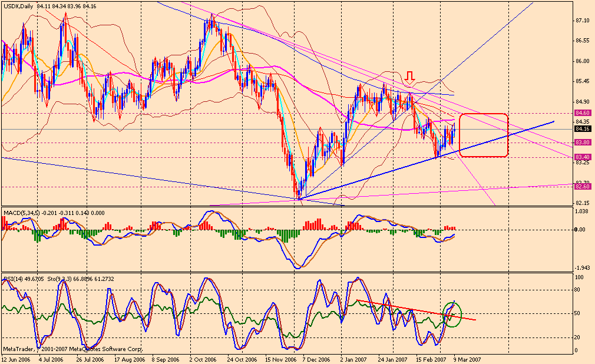Screen dimensions: 595x364
Task: Click the 4 Jul 2006 date label
Action: coord(51,359)
